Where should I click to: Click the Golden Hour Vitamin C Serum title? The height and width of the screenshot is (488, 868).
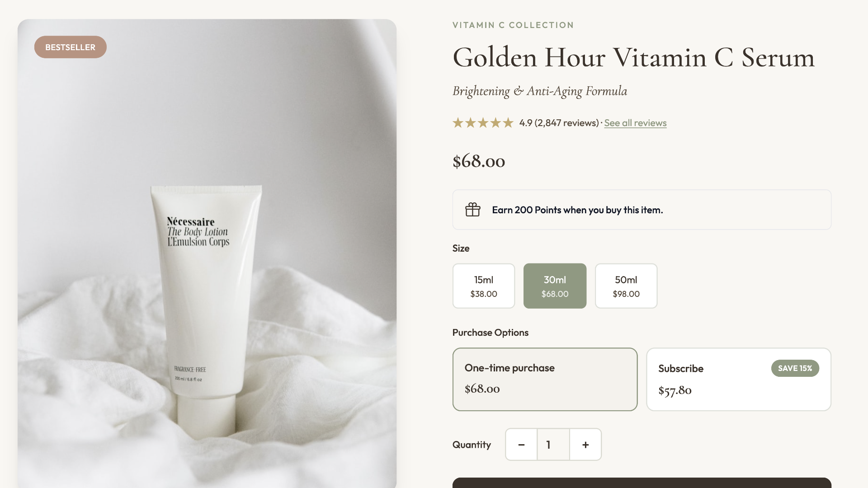point(633,58)
